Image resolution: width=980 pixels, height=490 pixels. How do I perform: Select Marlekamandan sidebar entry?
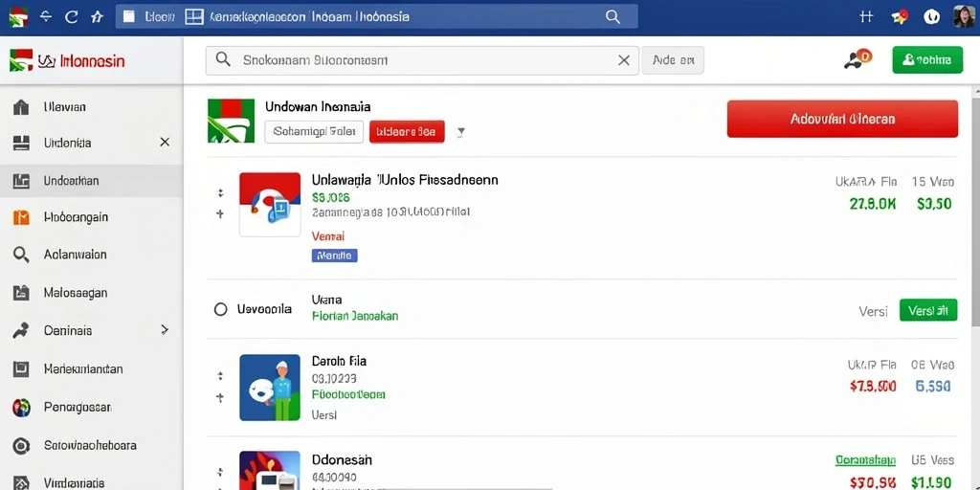[91, 369]
